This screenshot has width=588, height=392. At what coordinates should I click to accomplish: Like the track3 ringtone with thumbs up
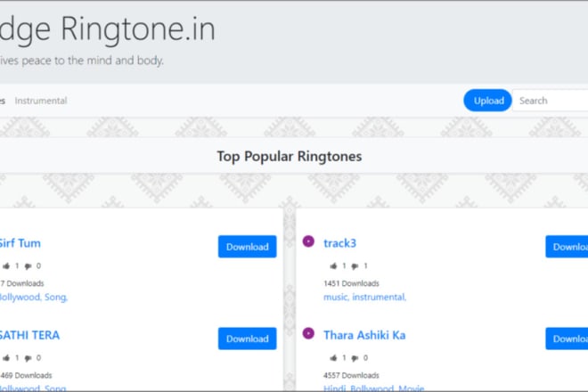click(x=333, y=266)
